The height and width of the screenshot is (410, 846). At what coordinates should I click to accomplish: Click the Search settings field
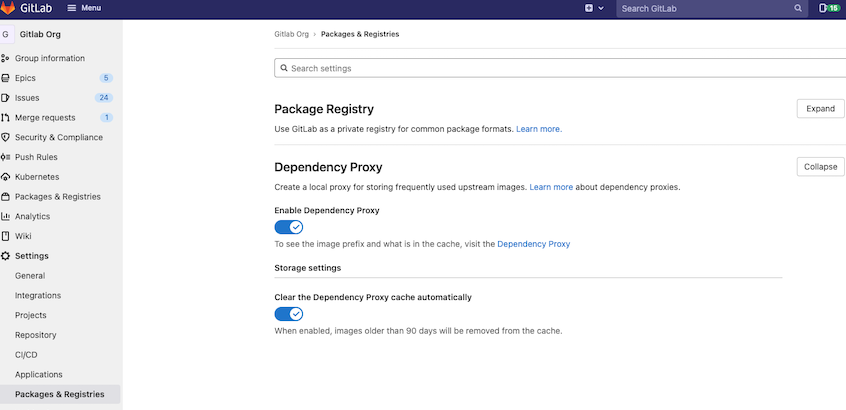[560, 69]
